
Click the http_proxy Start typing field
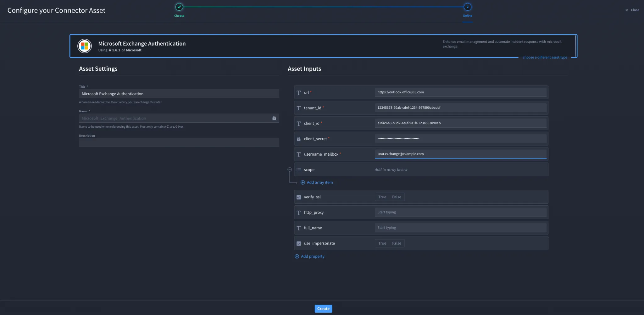click(x=460, y=212)
